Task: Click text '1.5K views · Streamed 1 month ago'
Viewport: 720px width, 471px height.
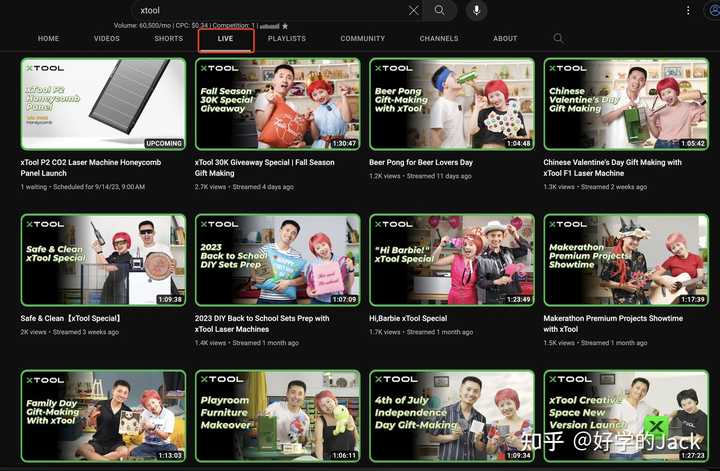Action: 595,343
